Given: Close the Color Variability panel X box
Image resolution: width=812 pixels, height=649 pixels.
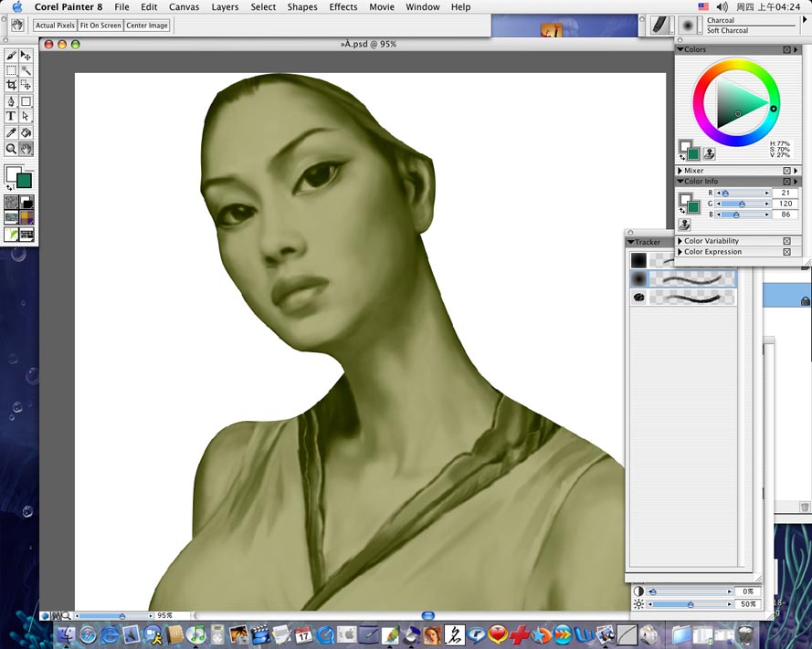Looking at the screenshot, I should tap(786, 241).
